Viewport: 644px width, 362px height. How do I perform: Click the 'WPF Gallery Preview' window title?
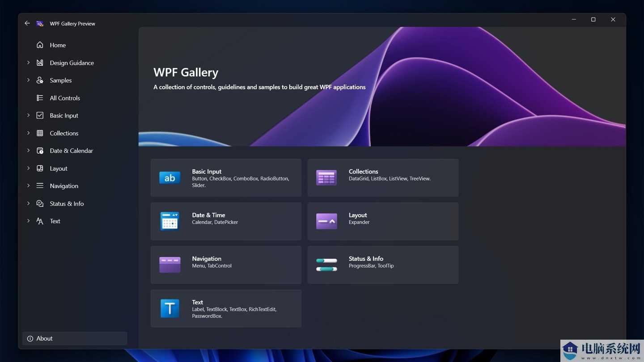click(72, 24)
